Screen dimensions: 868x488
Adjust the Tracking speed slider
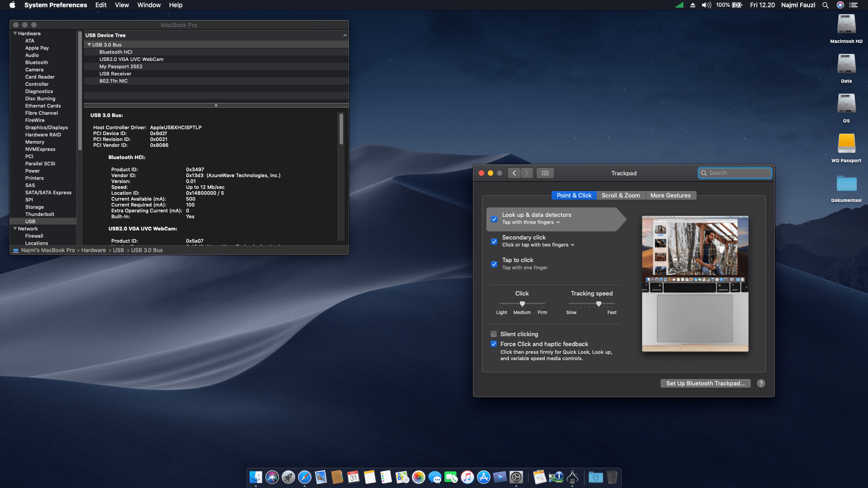click(598, 304)
